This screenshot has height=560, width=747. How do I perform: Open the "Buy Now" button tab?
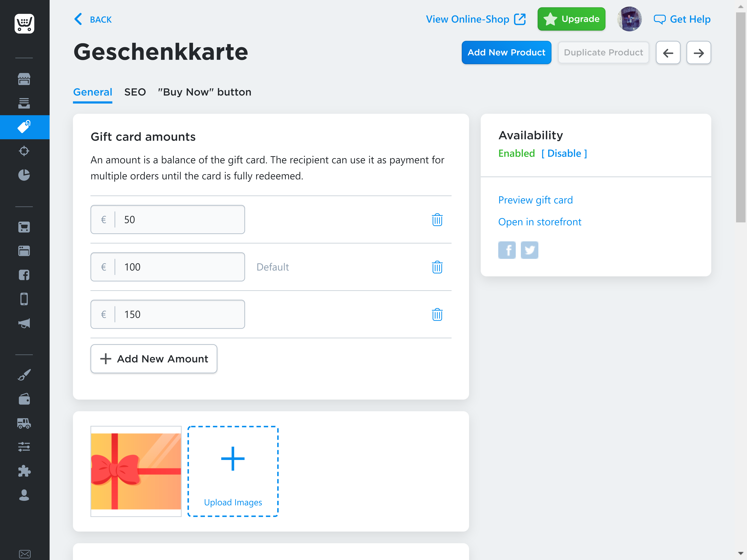pyautogui.click(x=205, y=92)
